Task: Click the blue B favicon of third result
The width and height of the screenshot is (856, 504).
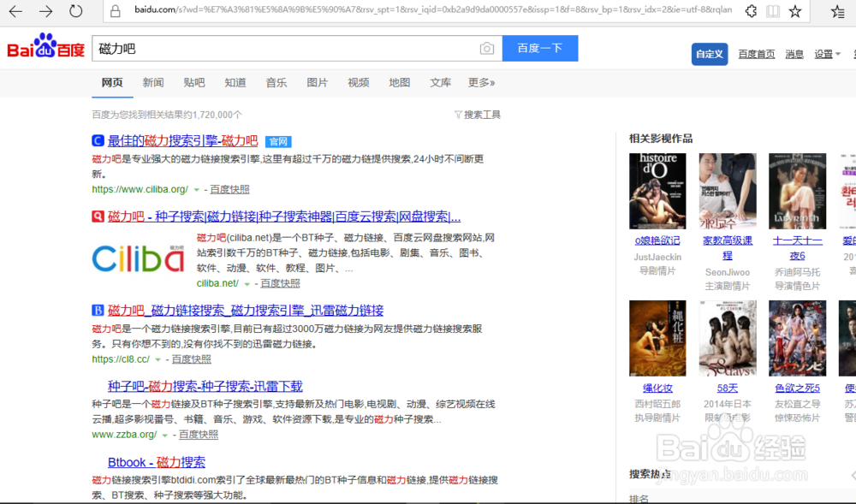Action: (x=98, y=311)
